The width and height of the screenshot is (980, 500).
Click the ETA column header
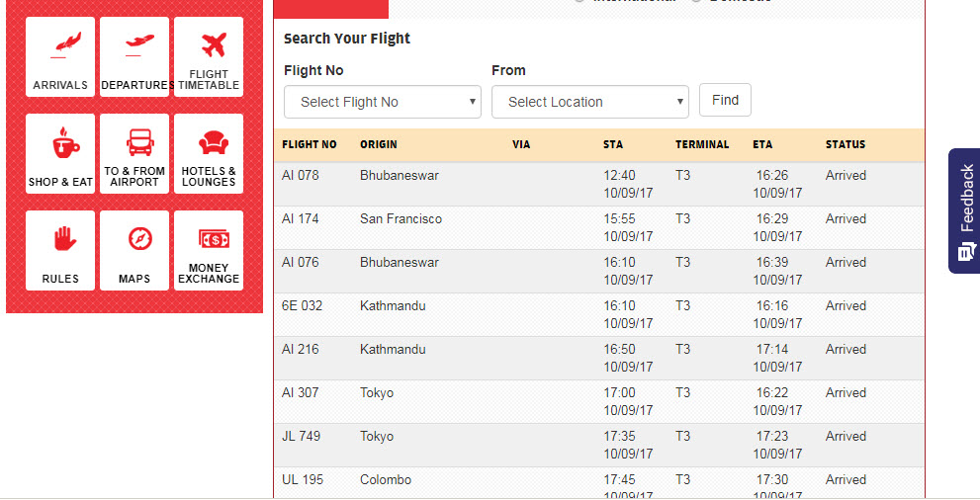click(762, 144)
